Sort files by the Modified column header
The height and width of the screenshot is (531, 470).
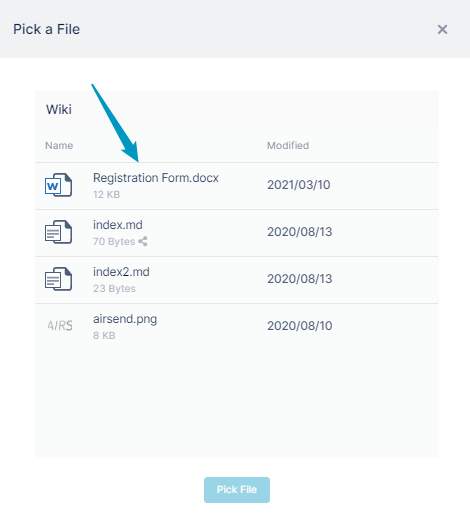288,146
